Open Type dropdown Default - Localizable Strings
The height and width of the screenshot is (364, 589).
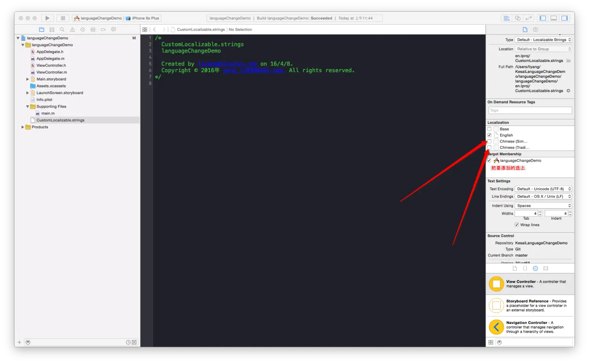[x=543, y=40]
